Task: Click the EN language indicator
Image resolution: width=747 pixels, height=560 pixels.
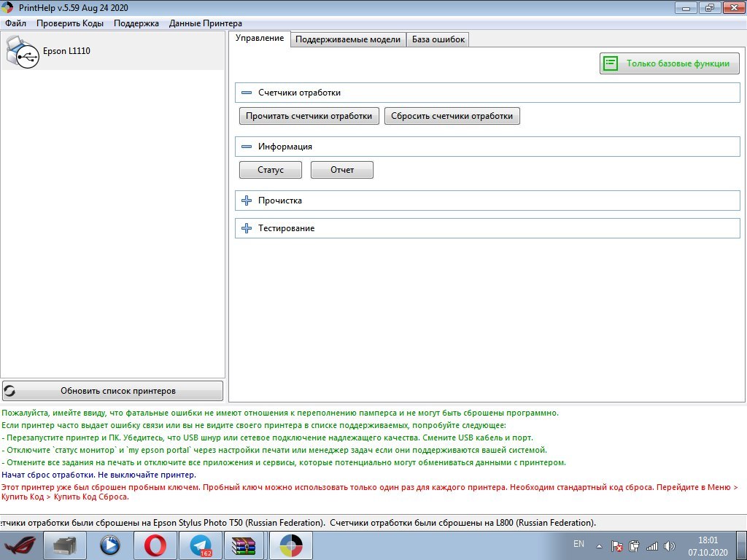Action: click(x=578, y=544)
